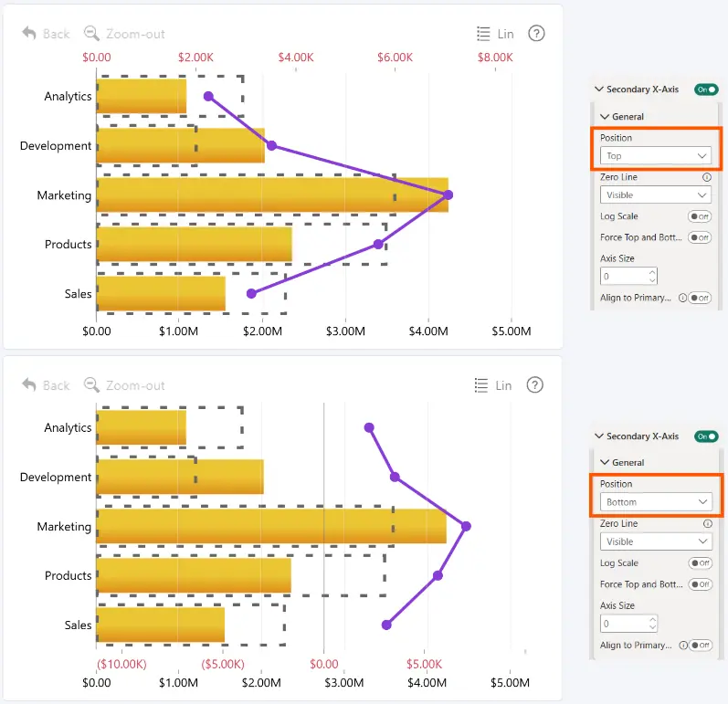Image resolution: width=728 pixels, height=704 pixels.
Task: Select the Products bar in top chart
Action: [x=195, y=244]
